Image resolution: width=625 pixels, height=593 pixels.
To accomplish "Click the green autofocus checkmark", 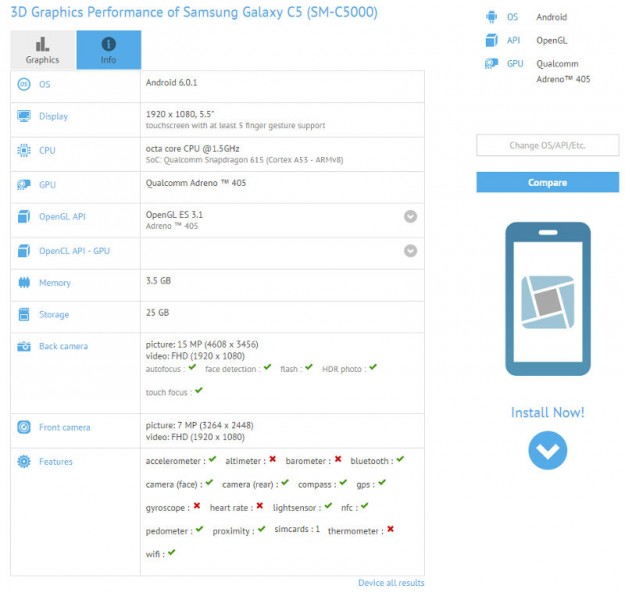I will click(196, 368).
